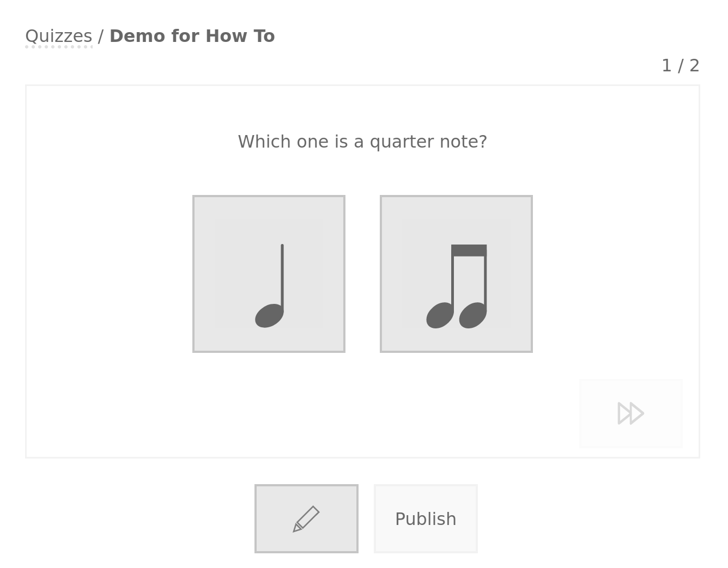Pick the note with one stem
Viewport: 728px width, 568px height.
(x=269, y=274)
